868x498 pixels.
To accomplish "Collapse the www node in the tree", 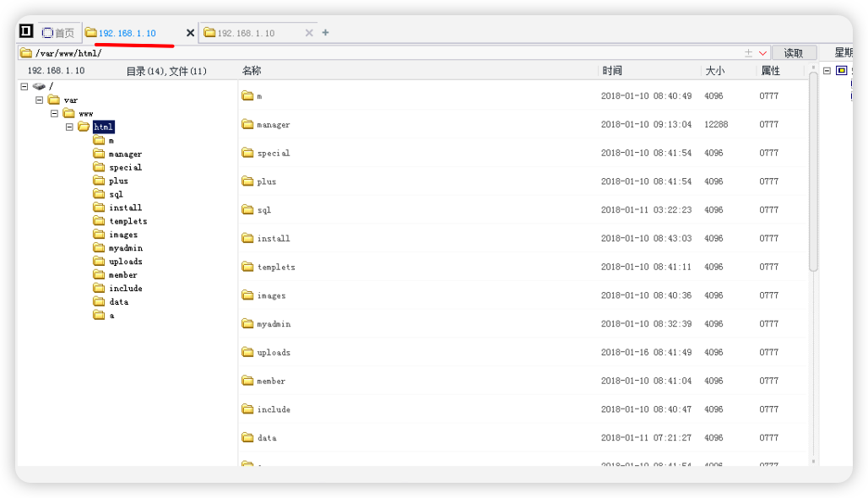I will click(55, 113).
